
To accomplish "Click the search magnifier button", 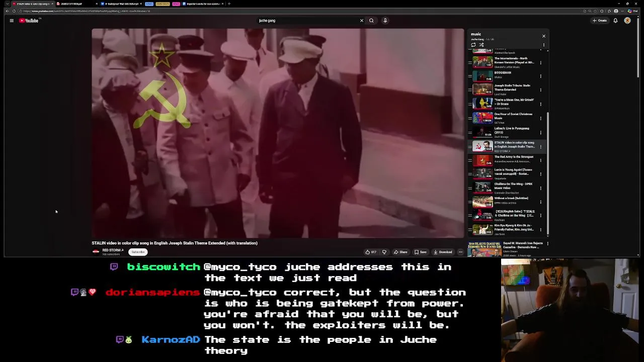I will pyautogui.click(x=371, y=21).
